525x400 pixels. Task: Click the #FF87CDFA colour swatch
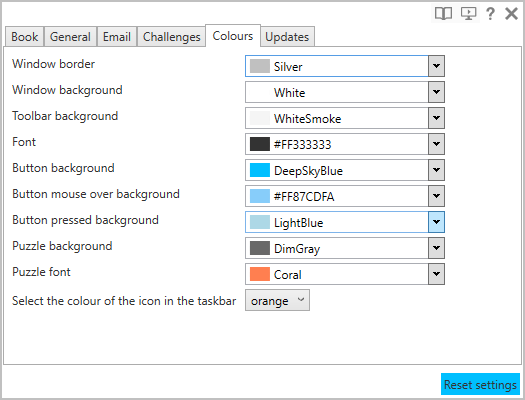[x=259, y=196]
